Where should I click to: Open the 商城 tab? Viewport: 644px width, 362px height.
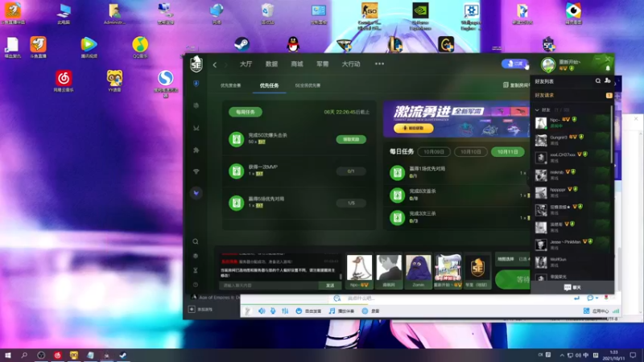[296, 64]
